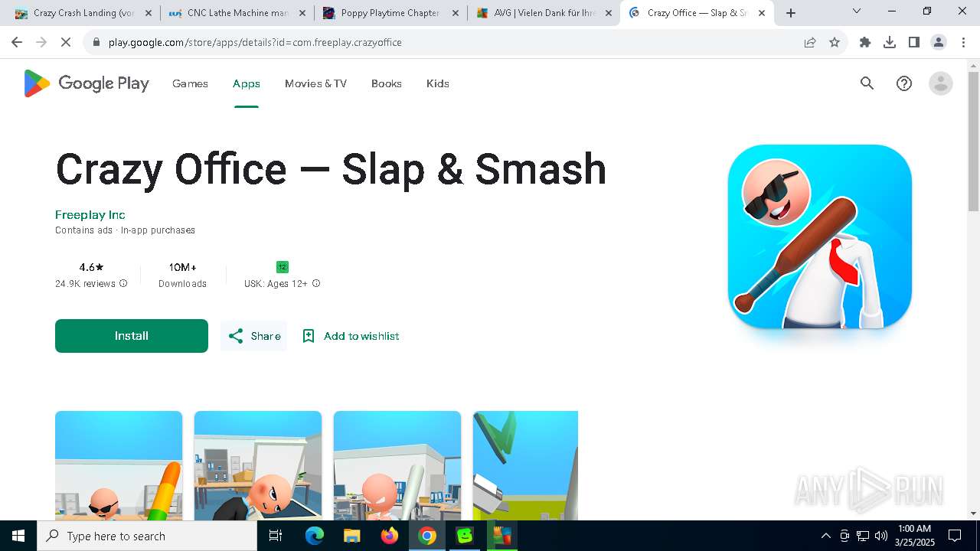Open File Explorer from the taskbar
980x551 pixels.
pos(351,536)
